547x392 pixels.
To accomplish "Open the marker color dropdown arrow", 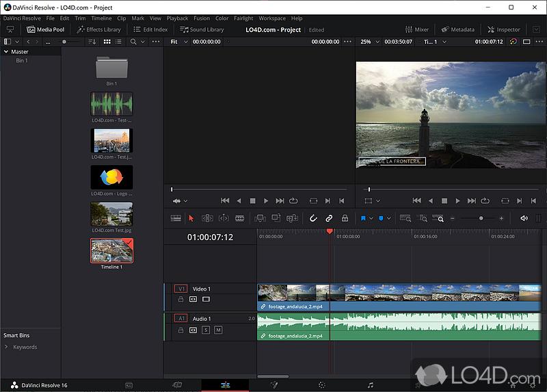I will pos(388,218).
